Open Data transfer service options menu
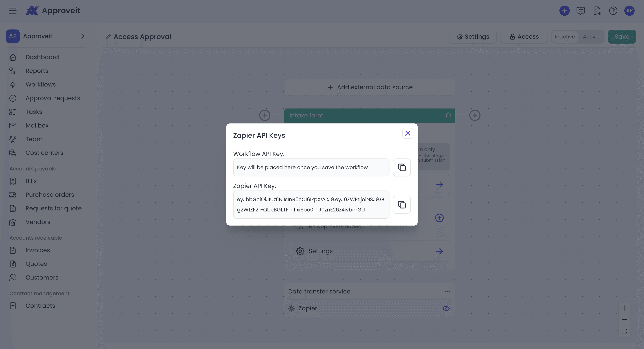This screenshot has width=644, height=349. (x=447, y=292)
